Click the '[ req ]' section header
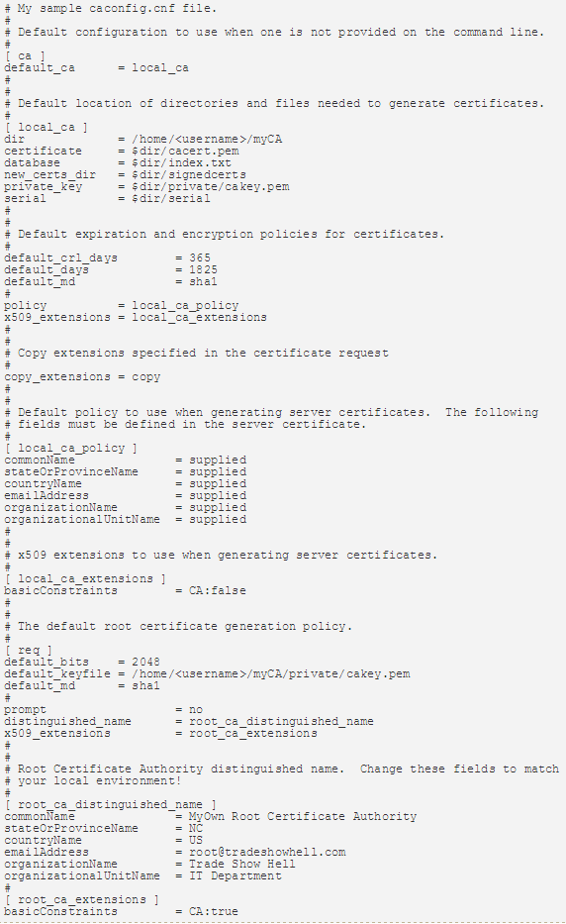The image size is (566, 924). point(29,650)
